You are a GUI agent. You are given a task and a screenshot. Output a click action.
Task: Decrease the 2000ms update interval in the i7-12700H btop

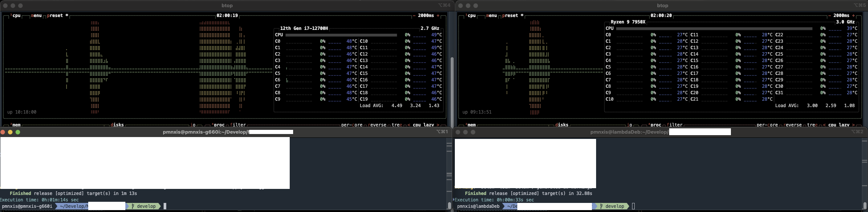[x=414, y=16]
